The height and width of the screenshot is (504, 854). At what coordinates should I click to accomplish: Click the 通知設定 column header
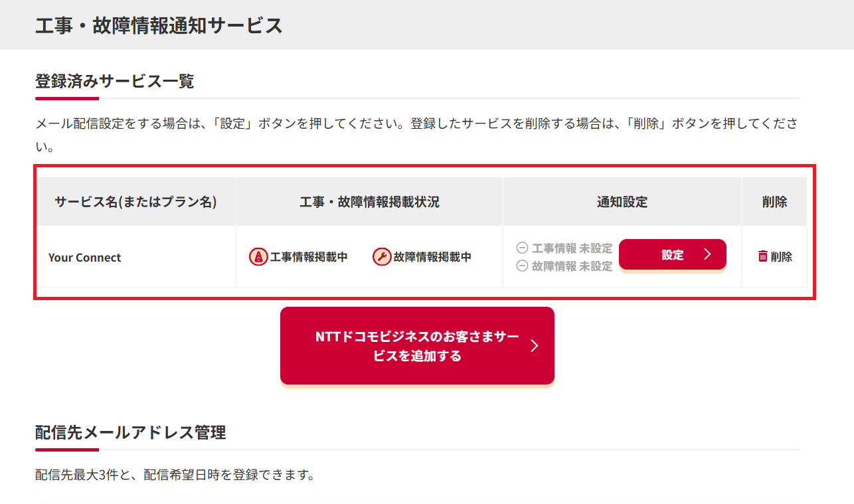click(x=622, y=202)
